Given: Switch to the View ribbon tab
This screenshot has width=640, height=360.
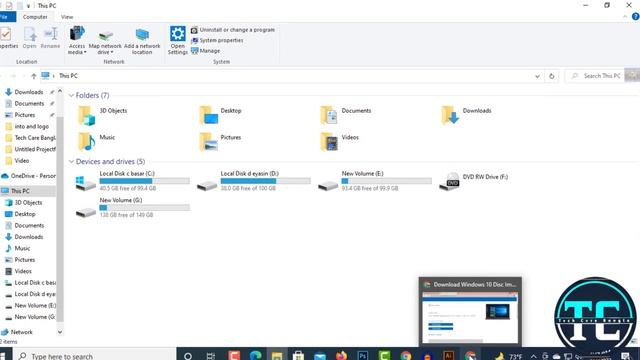Looking at the screenshot, I should (x=67, y=17).
